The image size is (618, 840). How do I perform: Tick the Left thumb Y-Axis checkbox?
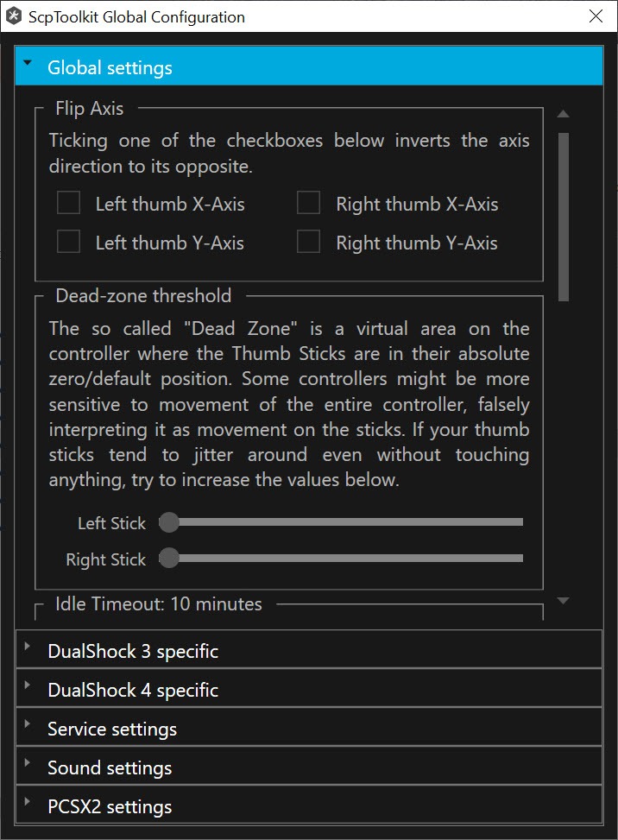point(68,242)
